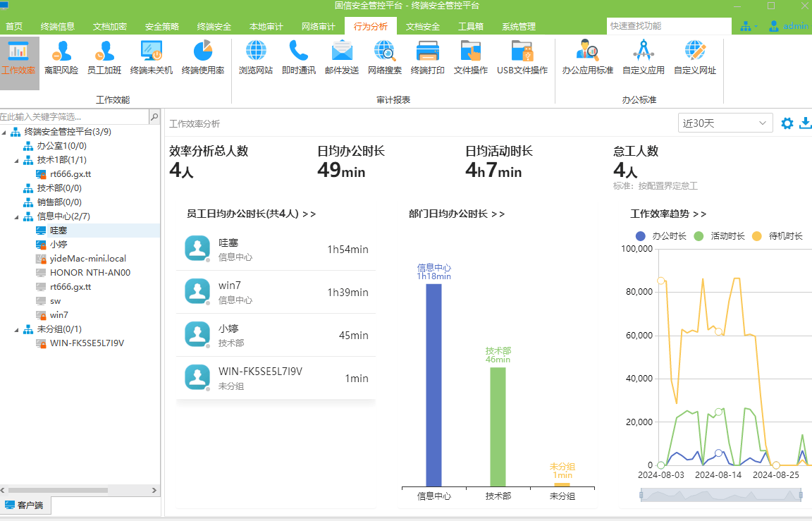Image resolution: width=812 pixels, height=521 pixels.
Task: Open the USB文件操作 icon
Action: point(522,58)
